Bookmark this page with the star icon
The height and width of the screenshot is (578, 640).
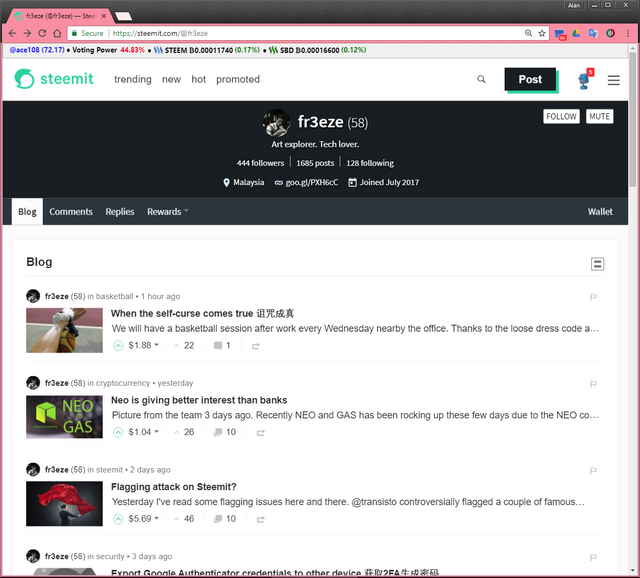coord(542,33)
